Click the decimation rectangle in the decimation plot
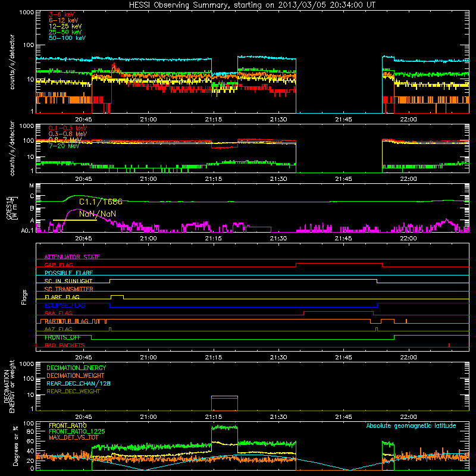The width and height of the screenshot is (476, 476). (225, 403)
